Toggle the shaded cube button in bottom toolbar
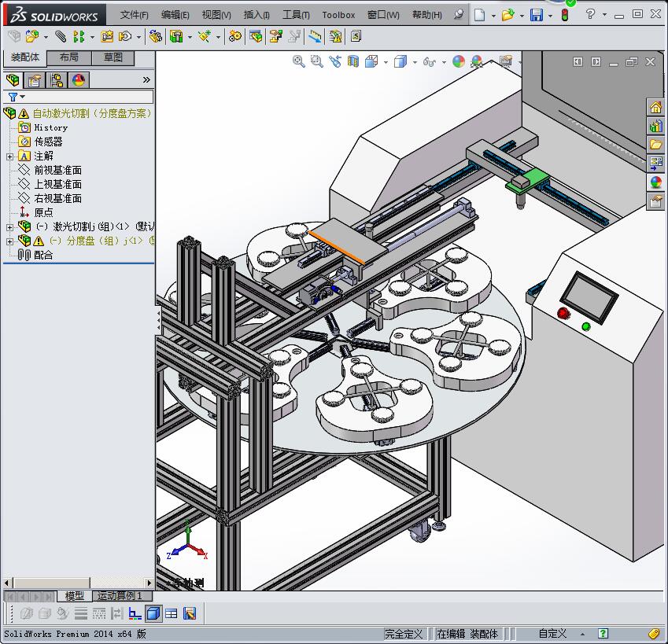This screenshot has height=644, width=668. tap(153, 613)
